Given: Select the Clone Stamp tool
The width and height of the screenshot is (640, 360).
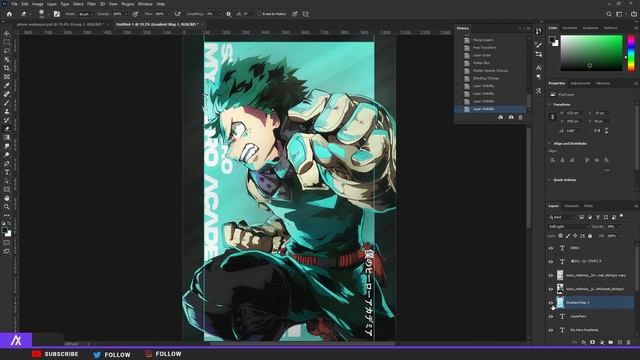Looking at the screenshot, I should tap(7, 111).
